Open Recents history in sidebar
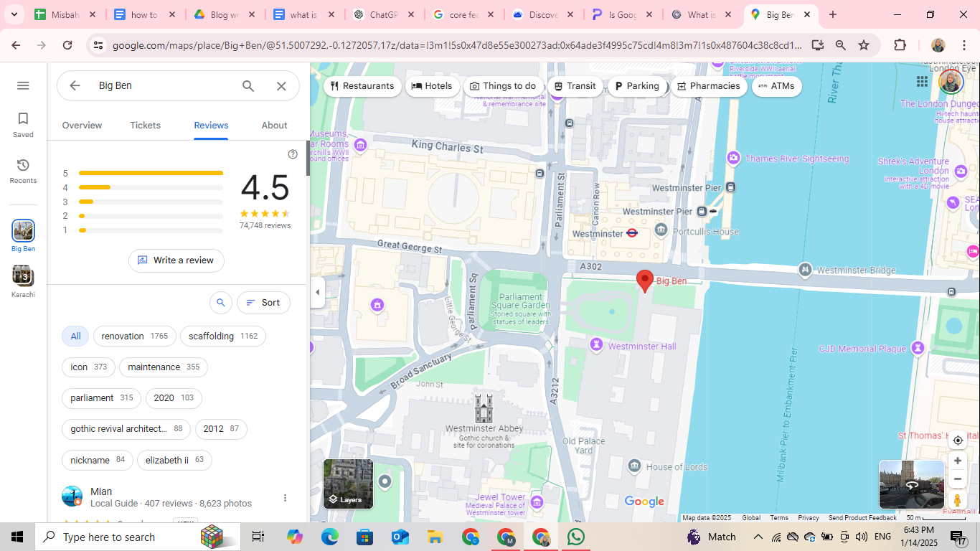The height and width of the screenshot is (551, 980). coord(23,166)
